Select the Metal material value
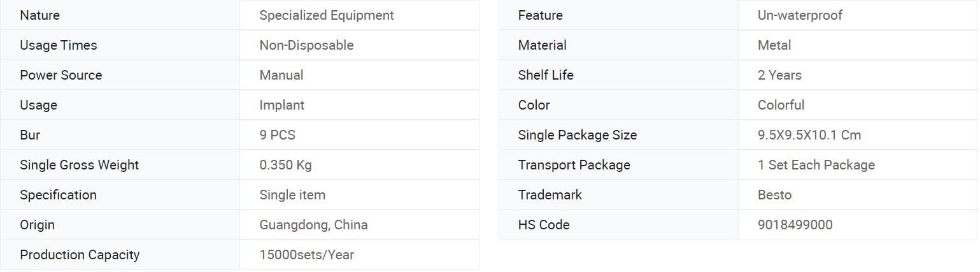This screenshot has width=980, height=272. pyautogui.click(x=774, y=45)
